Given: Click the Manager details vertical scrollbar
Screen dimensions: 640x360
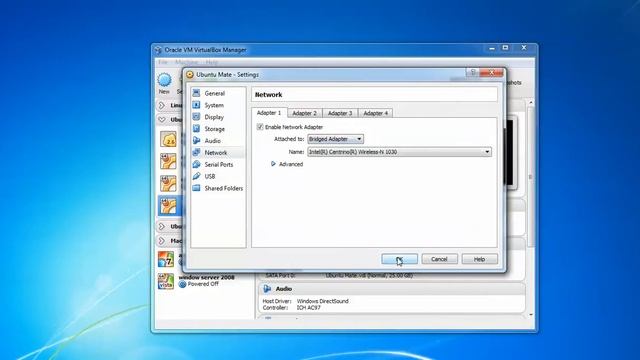Looking at the screenshot, I should click(531, 176).
